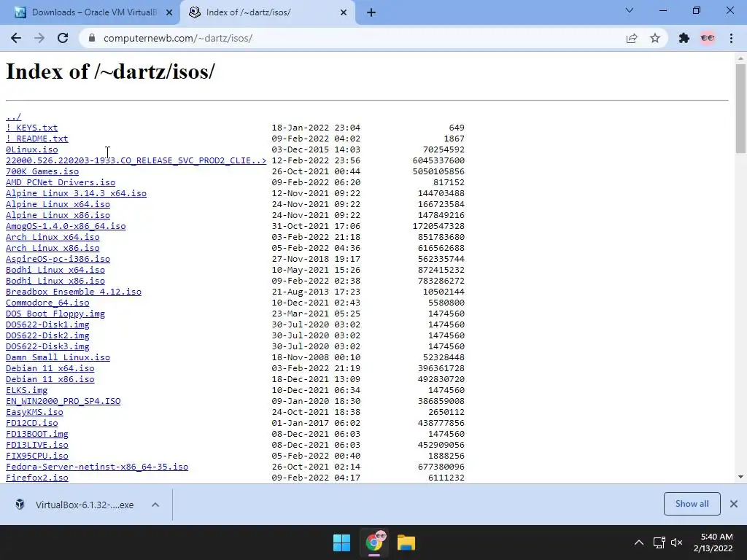Download DOS622-Disk2.img
Image resolution: width=747 pixels, height=560 pixels.
click(x=47, y=335)
